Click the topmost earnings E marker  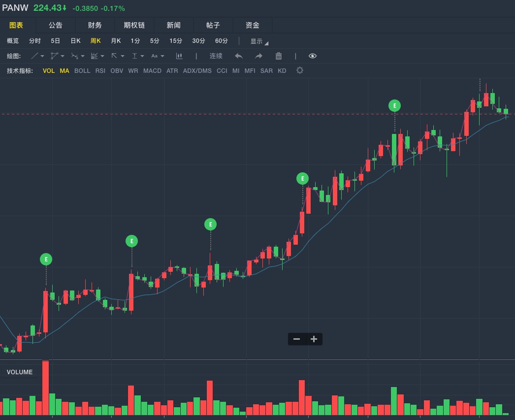click(394, 105)
